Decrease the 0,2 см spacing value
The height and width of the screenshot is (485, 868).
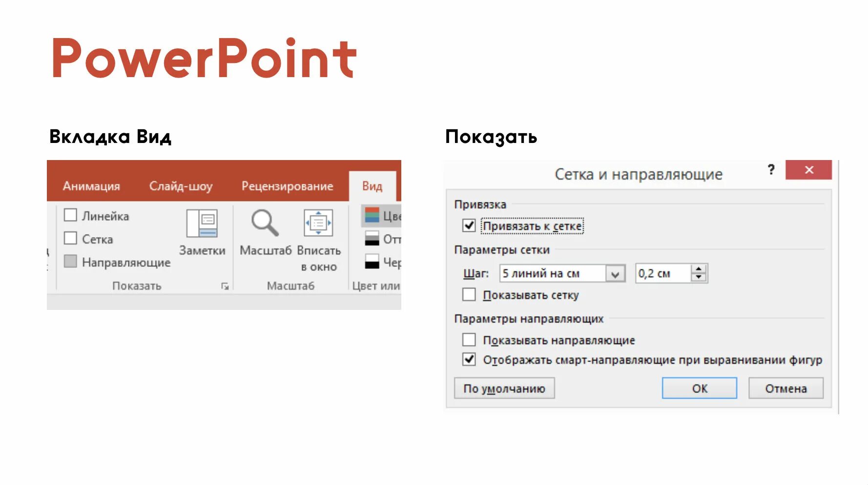699,278
